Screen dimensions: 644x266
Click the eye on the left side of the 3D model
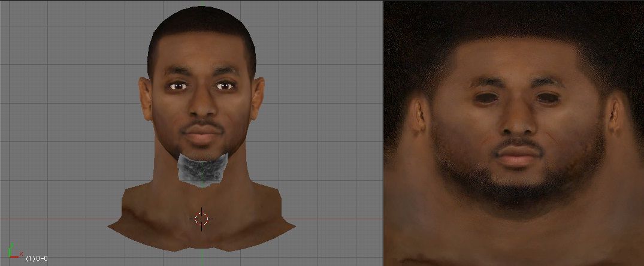(x=178, y=87)
